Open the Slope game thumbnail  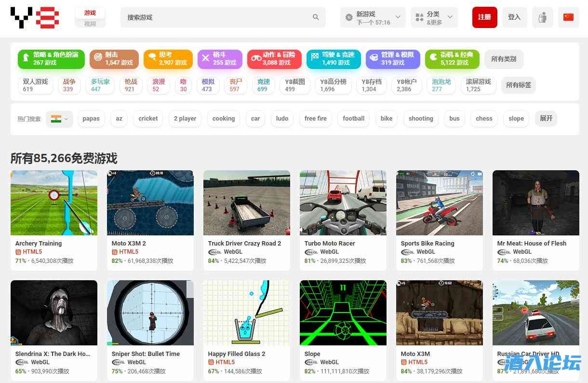343,313
